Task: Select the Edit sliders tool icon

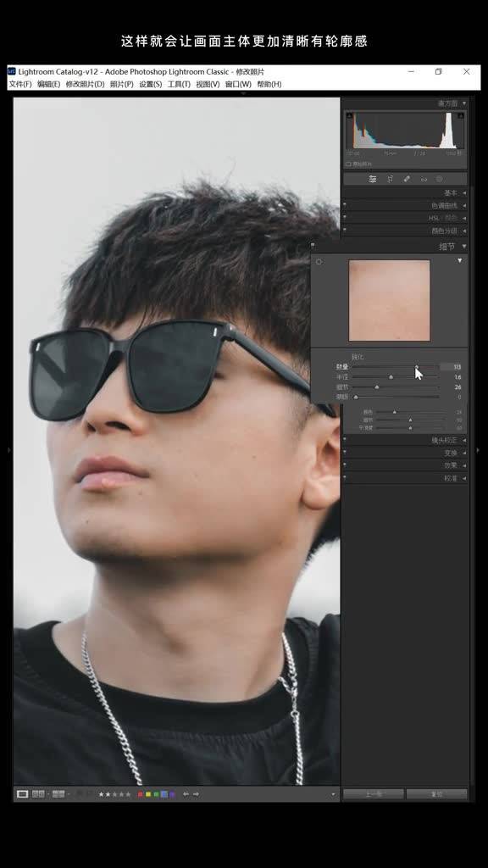Action: point(373,179)
